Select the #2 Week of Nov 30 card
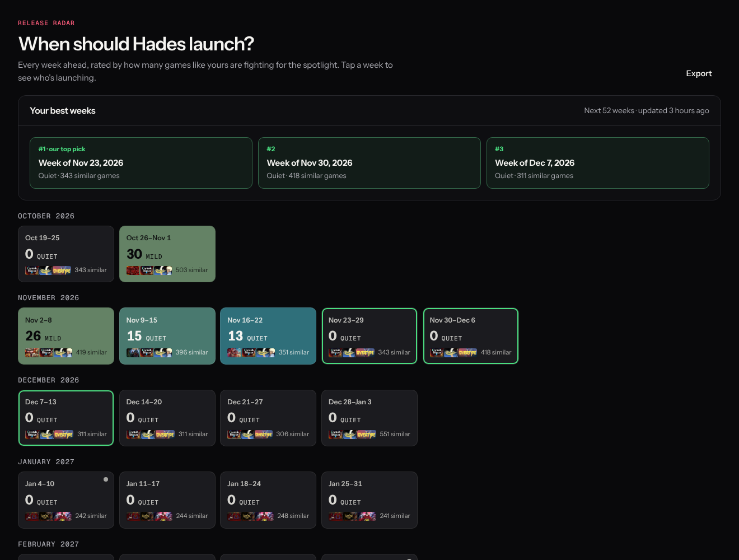This screenshot has height=560, width=739. click(x=369, y=163)
